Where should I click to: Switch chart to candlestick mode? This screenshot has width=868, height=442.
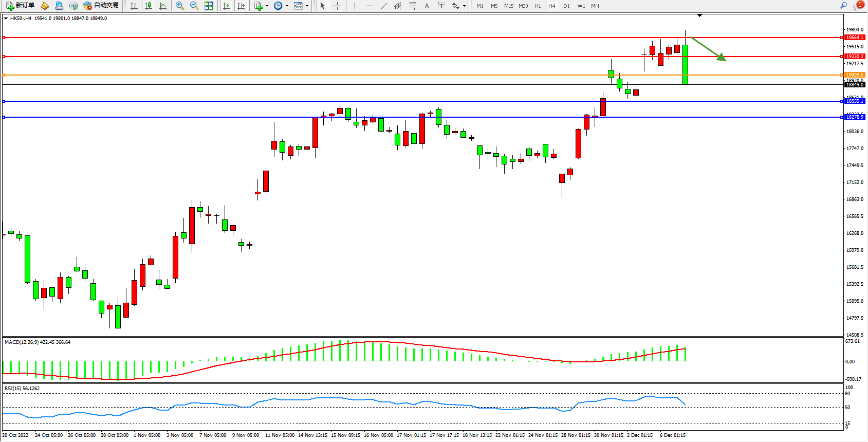coord(149,6)
